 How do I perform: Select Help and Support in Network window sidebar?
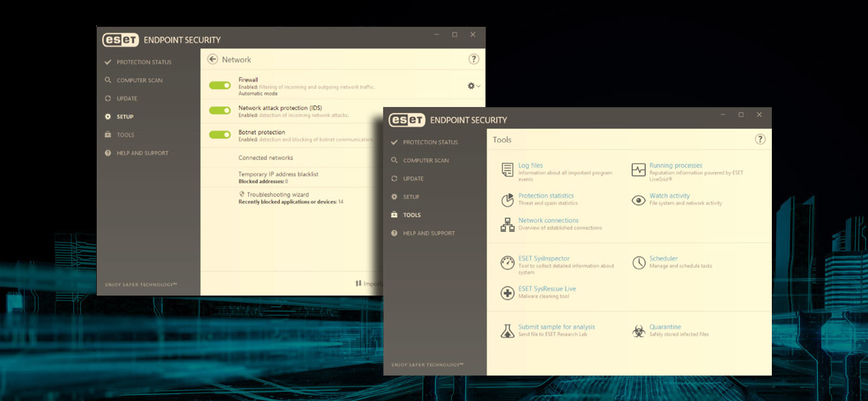143,153
